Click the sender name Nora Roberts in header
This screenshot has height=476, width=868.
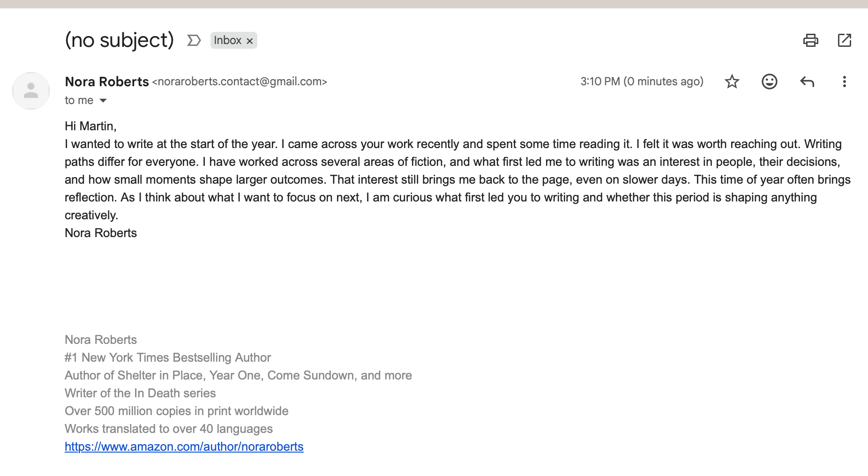click(x=107, y=82)
